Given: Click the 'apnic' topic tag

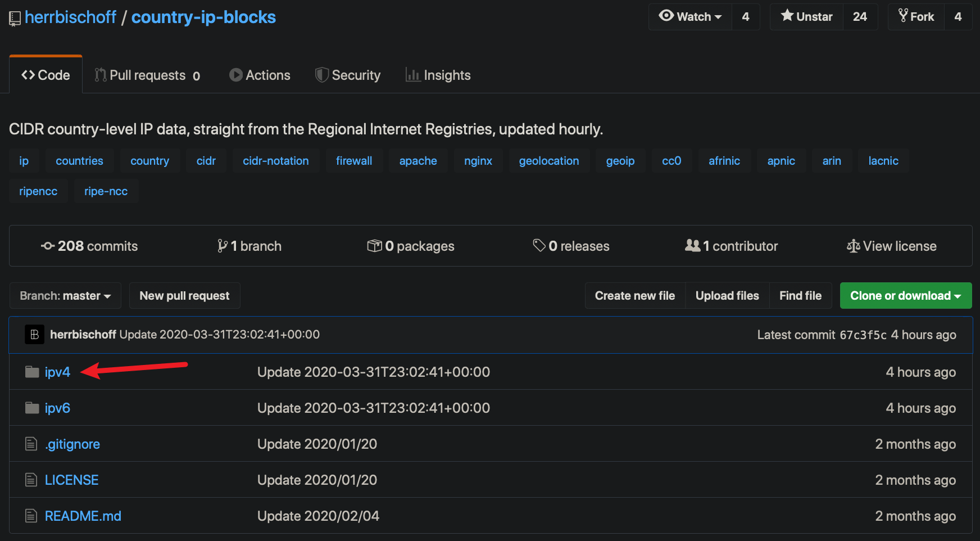Looking at the screenshot, I should (781, 161).
